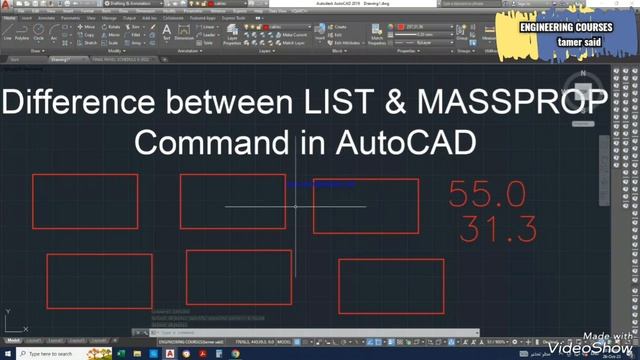
Task: Click Match Properties tool
Action: click(x=376, y=34)
